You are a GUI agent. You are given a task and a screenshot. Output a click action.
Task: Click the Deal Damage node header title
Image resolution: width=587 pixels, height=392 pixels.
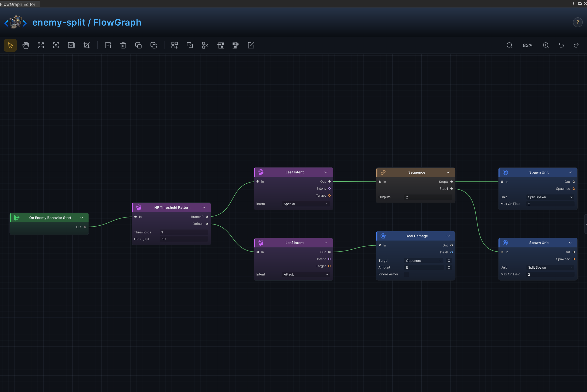[x=416, y=236]
